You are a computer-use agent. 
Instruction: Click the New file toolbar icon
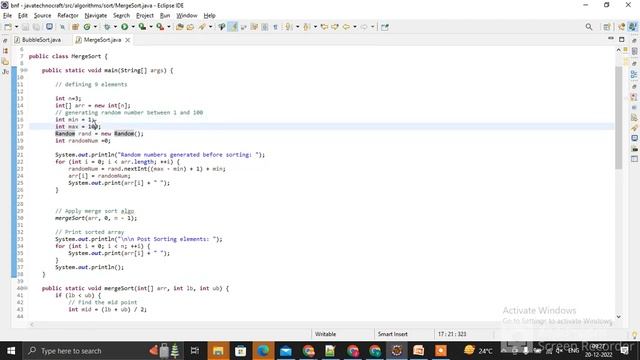tap(8, 27)
